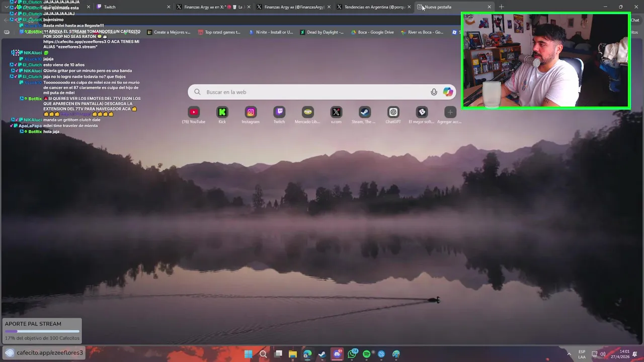This screenshot has height=362, width=644.
Task: Open 'Dead by Daylight' bookmark
Action: (x=321, y=32)
